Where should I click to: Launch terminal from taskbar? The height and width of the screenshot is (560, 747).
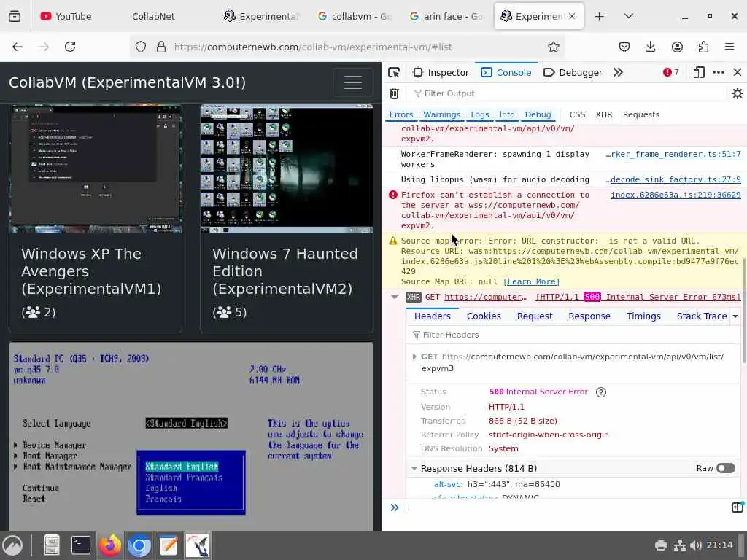[80, 545]
